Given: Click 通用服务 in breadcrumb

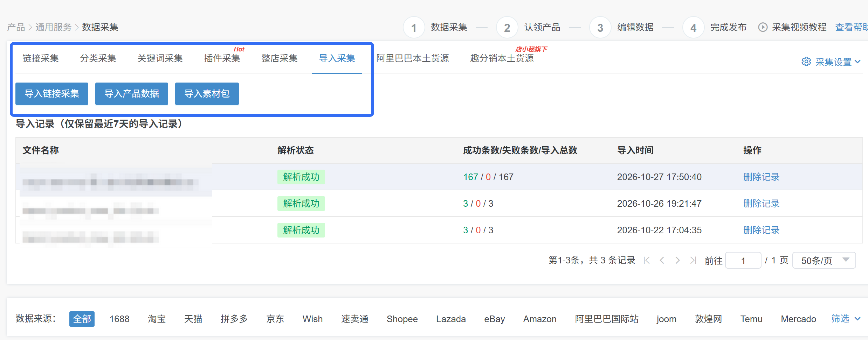Looking at the screenshot, I should (53, 27).
